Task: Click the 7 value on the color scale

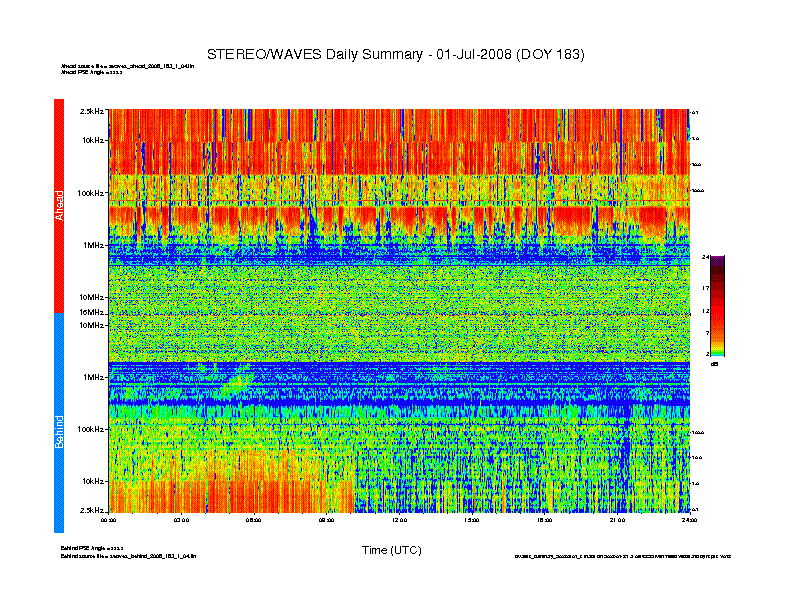Action: coord(707,333)
